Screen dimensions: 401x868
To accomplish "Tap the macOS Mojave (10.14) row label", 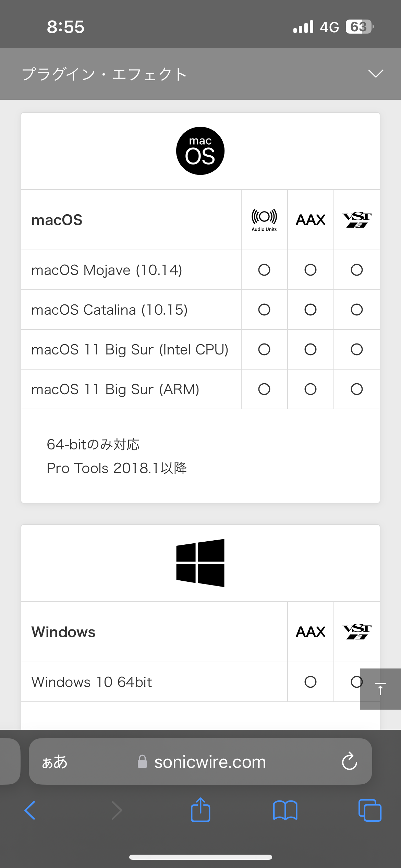I will click(x=107, y=270).
